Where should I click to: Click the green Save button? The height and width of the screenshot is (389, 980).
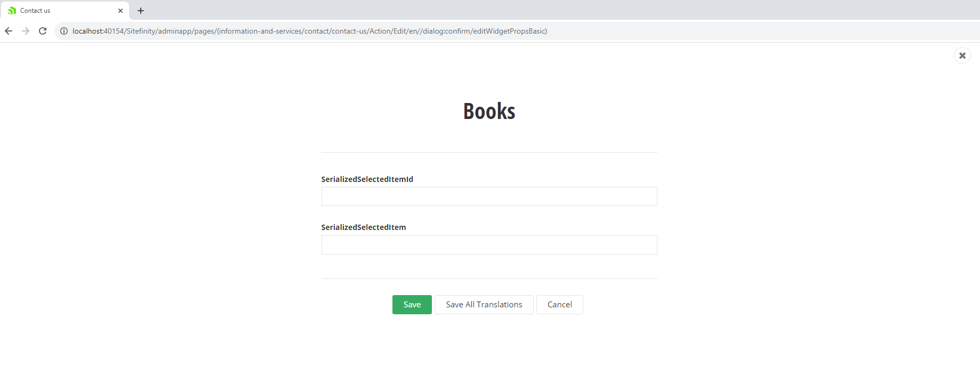412,305
